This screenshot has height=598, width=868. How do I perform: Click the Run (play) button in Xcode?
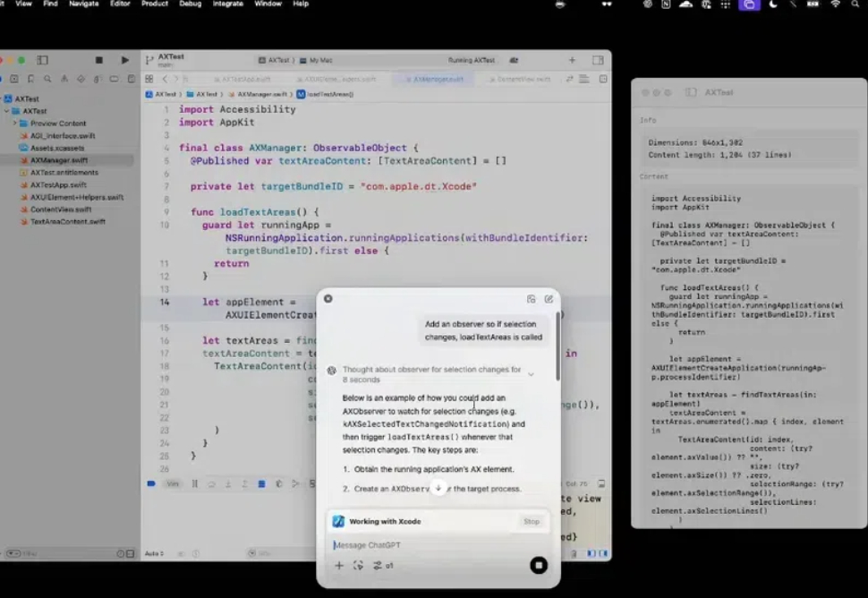(125, 60)
